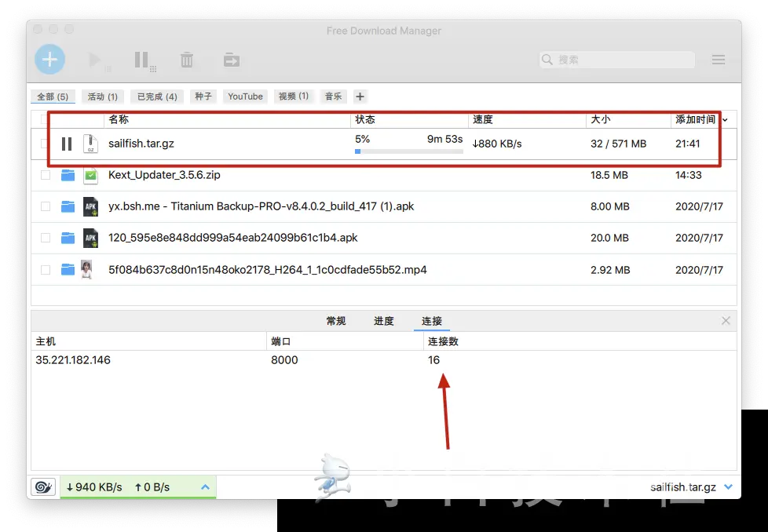Screen dimensions: 768x532
Task: Open column sort arrow next to 添加时间
Action: [726, 120]
